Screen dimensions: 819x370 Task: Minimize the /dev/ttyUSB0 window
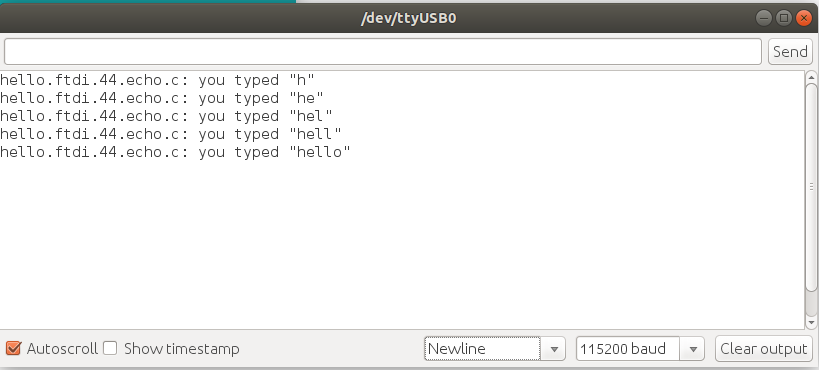coord(764,19)
